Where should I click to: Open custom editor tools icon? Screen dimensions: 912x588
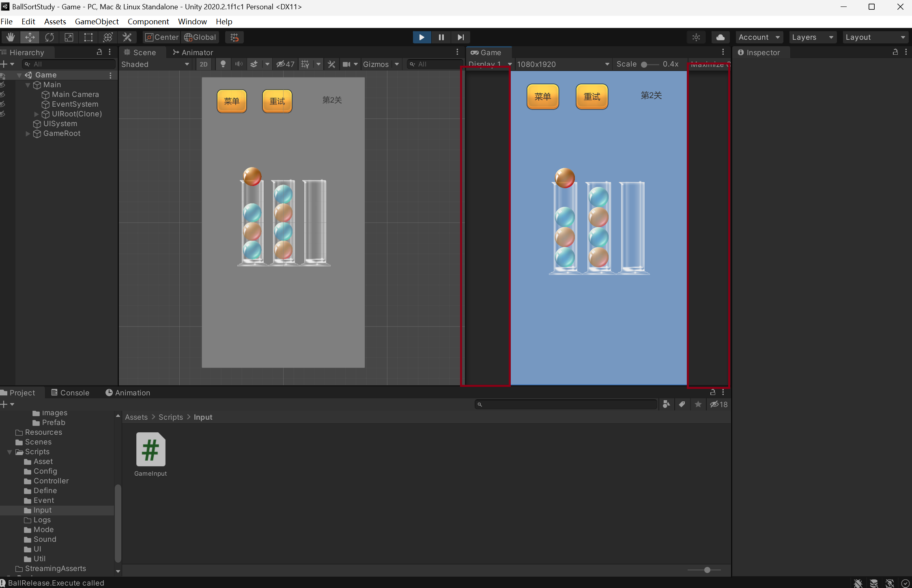click(127, 37)
